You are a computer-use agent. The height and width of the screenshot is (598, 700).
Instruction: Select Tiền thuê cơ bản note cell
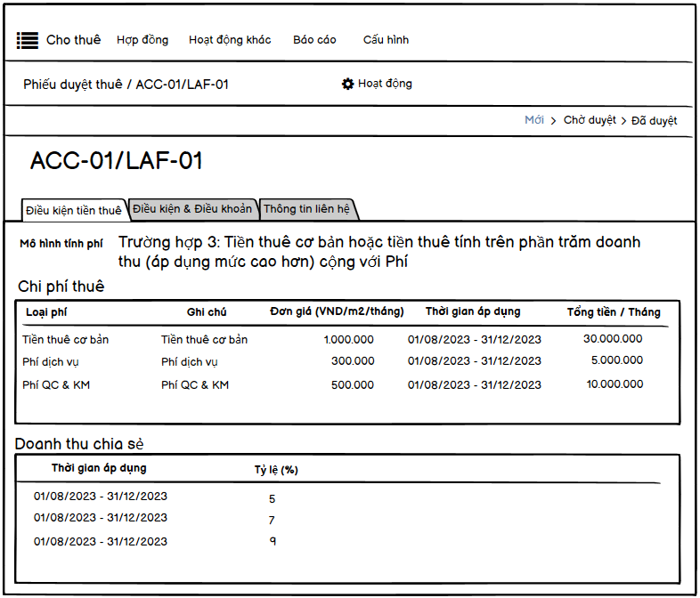click(205, 340)
